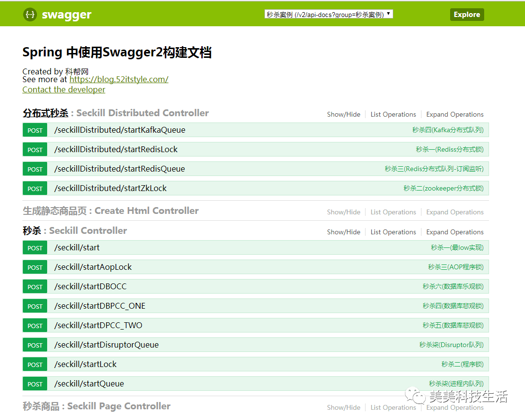The height and width of the screenshot is (420, 525).
Task: Click Expand Operations for Create Html Controller
Action: point(455,212)
